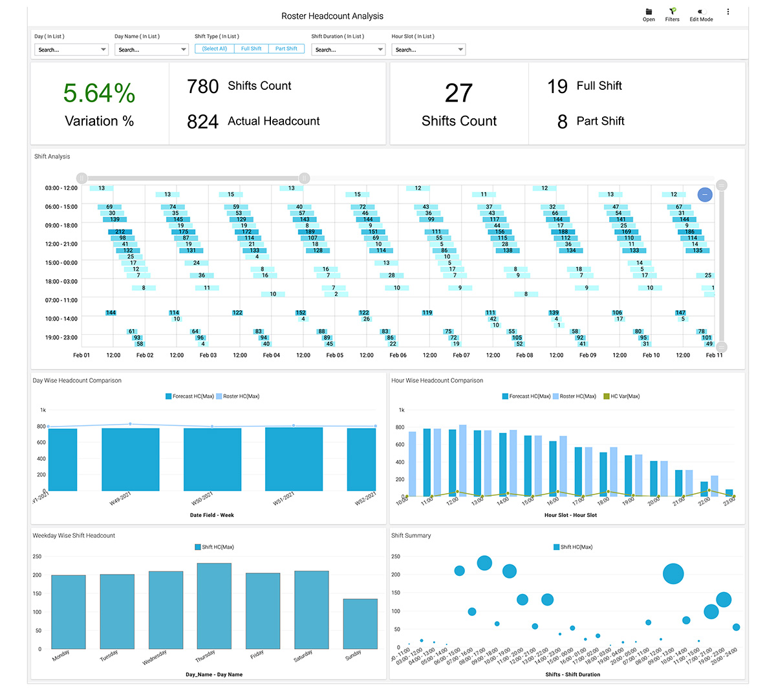Image resolution: width=776 pixels, height=700 pixels.
Task: Click the (Select All) shift type button
Action: click(x=214, y=48)
